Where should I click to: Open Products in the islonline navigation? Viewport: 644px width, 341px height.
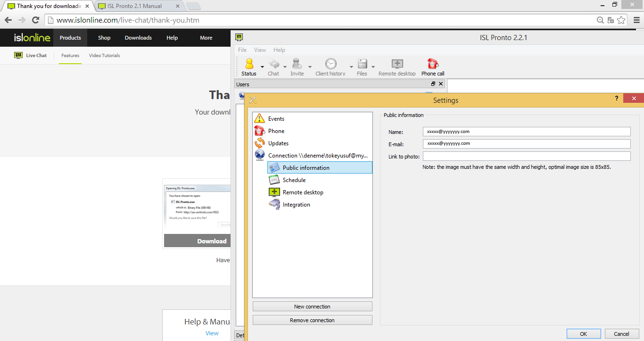pyautogui.click(x=70, y=38)
